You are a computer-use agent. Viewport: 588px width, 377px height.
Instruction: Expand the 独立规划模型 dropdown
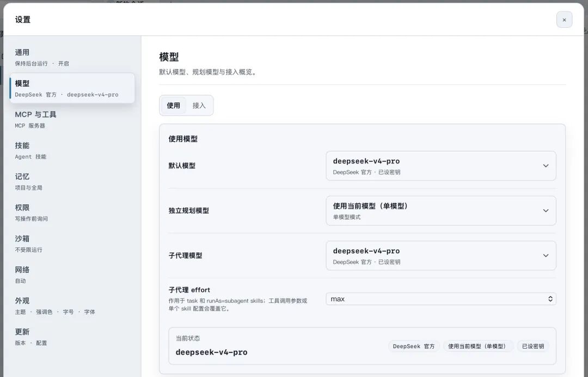pos(441,210)
